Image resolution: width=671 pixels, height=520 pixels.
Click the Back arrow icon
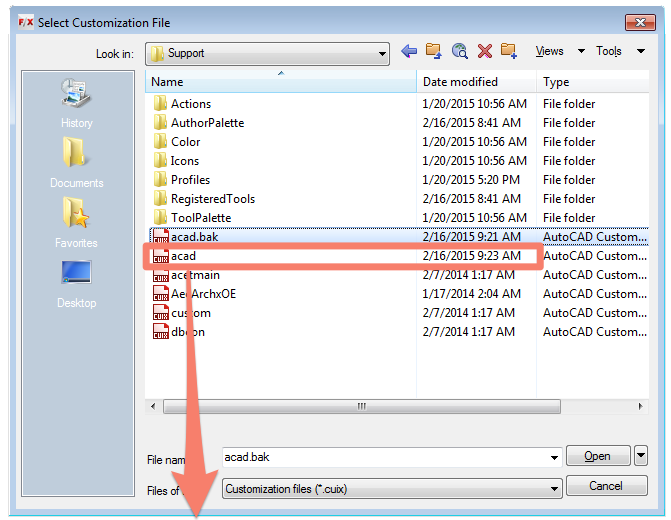click(409, 51)
